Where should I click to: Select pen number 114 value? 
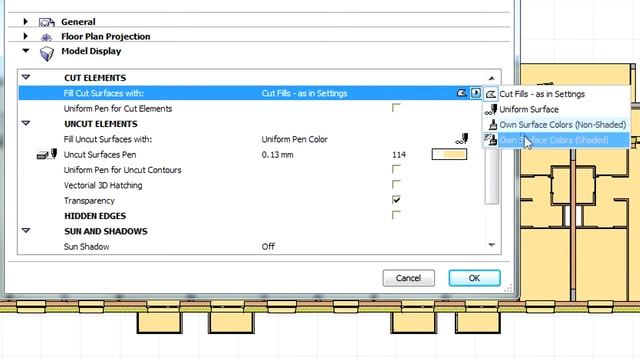(399, 155)
